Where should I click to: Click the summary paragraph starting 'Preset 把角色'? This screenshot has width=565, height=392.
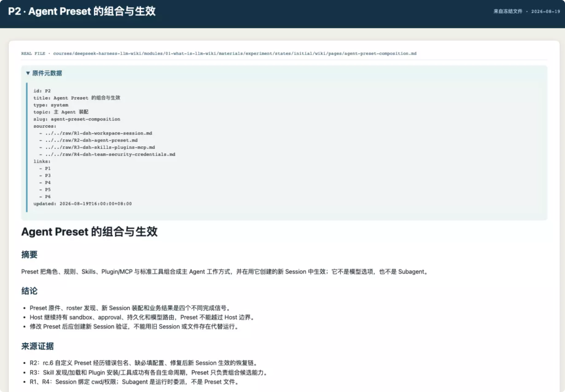[x=225, y=272]
